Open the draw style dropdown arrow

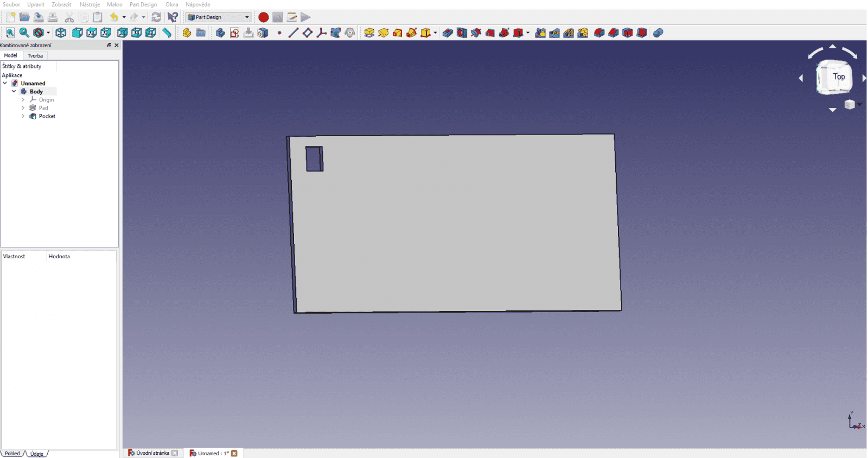pyautogui.click(x=48, y=33)
